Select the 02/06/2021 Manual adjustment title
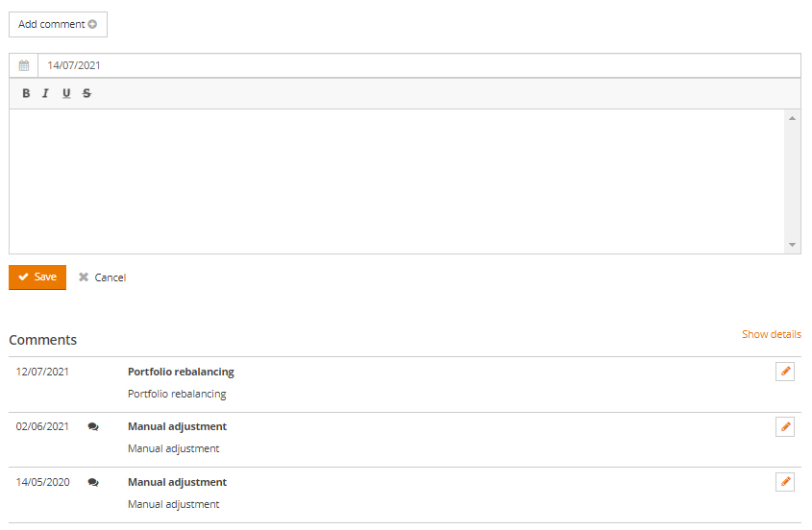Viewport: 812px width, 530px height. (x=177, y=427)
